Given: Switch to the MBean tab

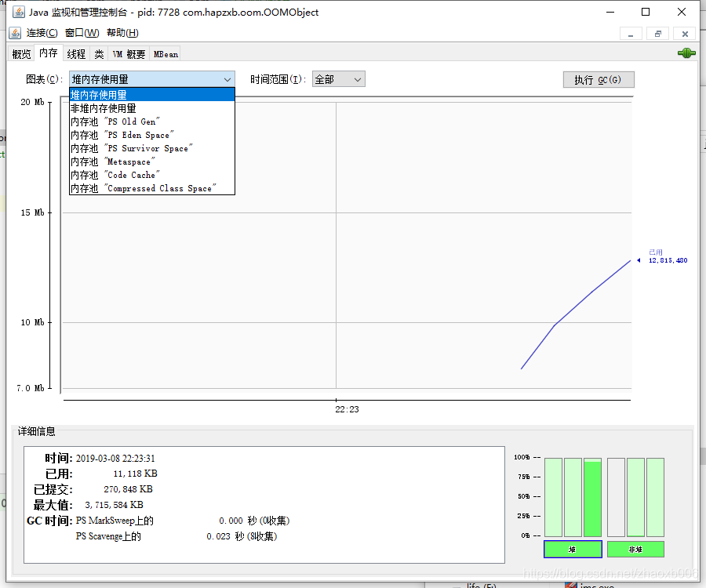Looking at the screenshot, I should pos(166,54).
